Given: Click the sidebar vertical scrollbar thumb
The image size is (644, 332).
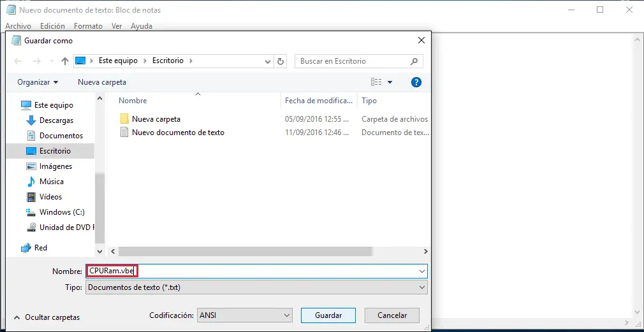Looking at the screenshot, I should coord(100,208).
